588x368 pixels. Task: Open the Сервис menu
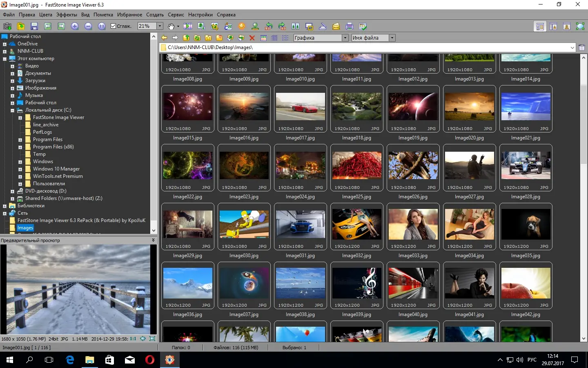pyautogui.click(x=176, y=15)
